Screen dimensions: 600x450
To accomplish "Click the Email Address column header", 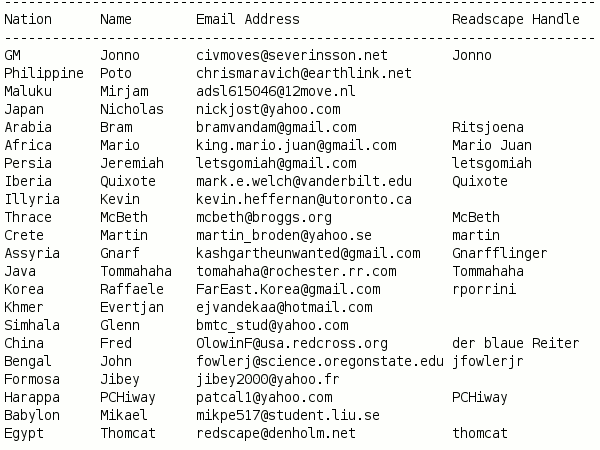I will (247, 19).
